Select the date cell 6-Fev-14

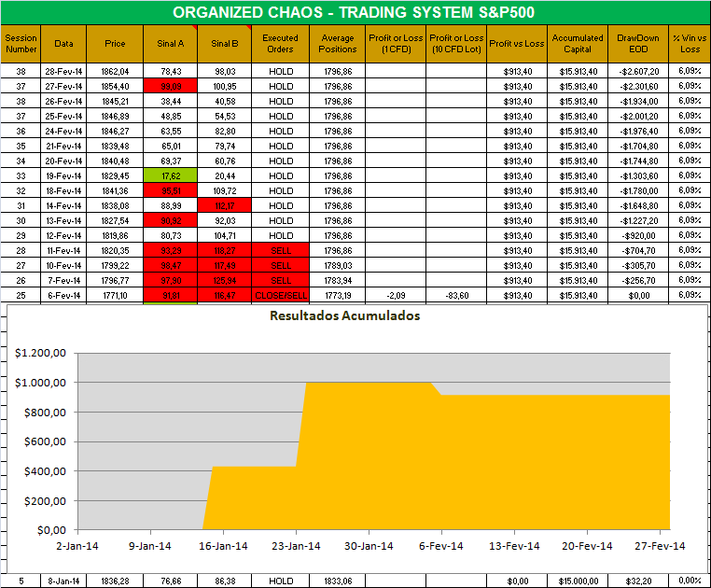tap(63, 295)
